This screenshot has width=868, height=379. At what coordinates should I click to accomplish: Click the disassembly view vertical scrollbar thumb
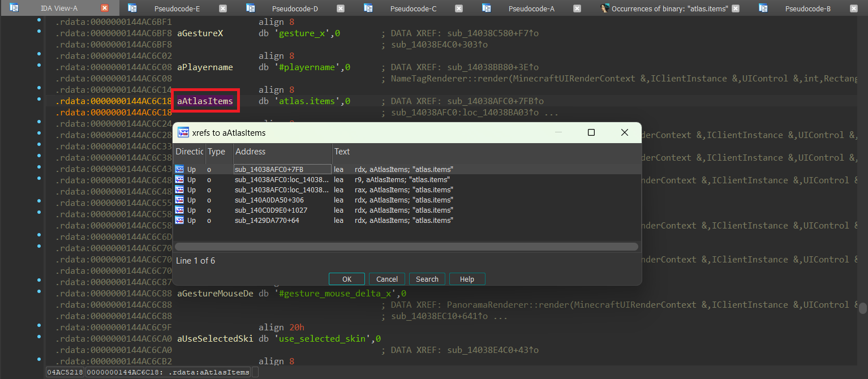pos(863,308)
